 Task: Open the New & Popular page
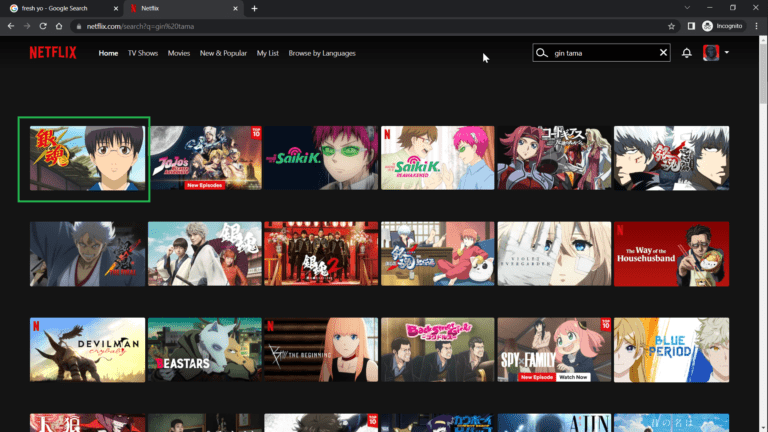point(223,53)
